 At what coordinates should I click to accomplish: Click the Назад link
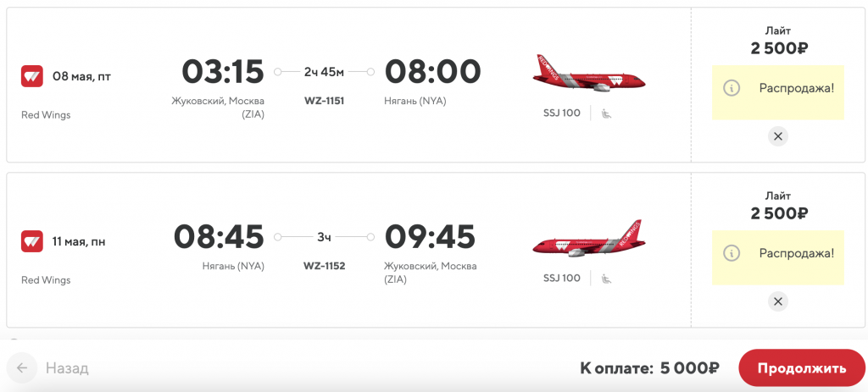coord(67,368)
